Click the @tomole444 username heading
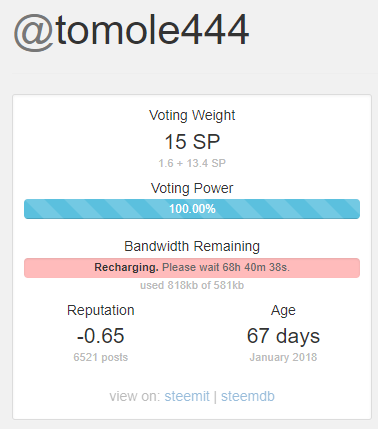This screenshot has width=378, height=429. click(131, 31)
